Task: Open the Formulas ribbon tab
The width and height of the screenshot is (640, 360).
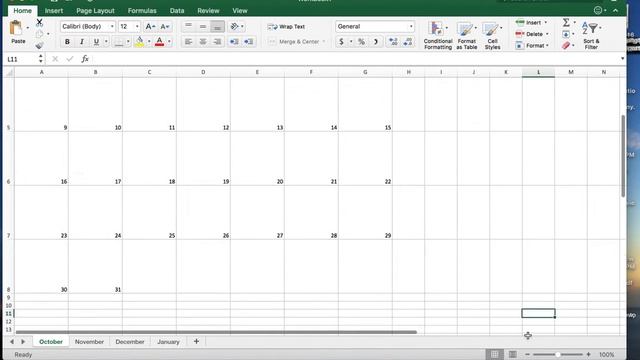Action: pyautogui.click(x=142, y=11)
